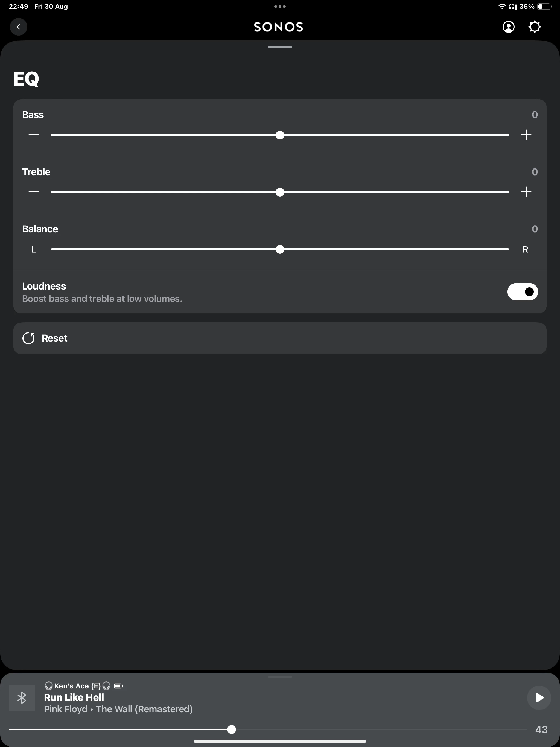Tap the Bluetooth album art thumbnail
Screen dimensions: 560x747
pyautogui.click(x=22, y=698)
